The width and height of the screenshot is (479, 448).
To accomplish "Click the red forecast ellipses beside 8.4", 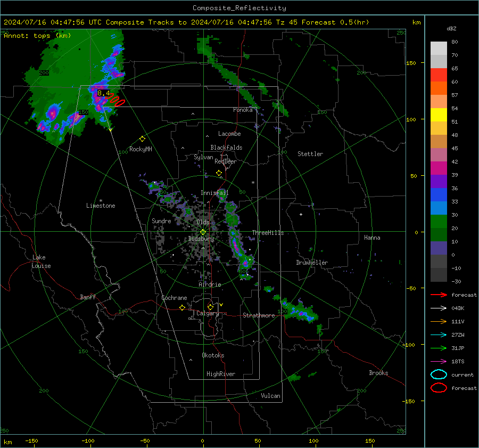I will click(117, 100).
